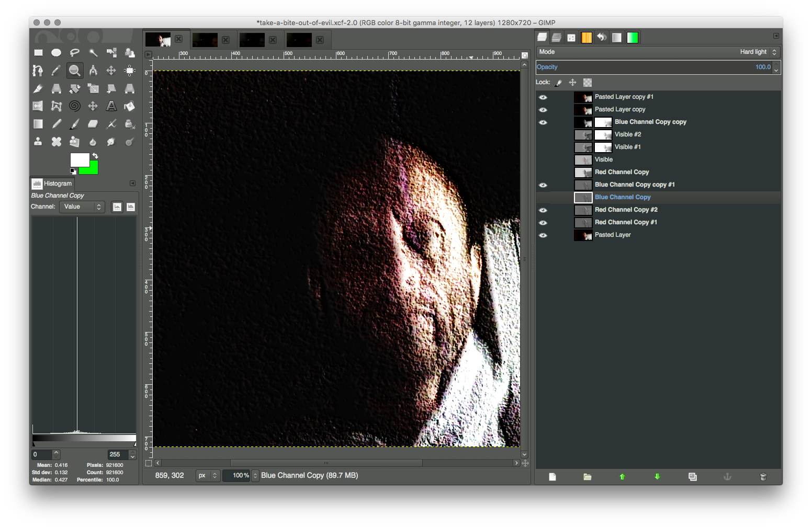Open histogram Channel dropdown showing Value
Image resolution: width=812 pixels, height=527 pixels.
(x=82, y=207)
